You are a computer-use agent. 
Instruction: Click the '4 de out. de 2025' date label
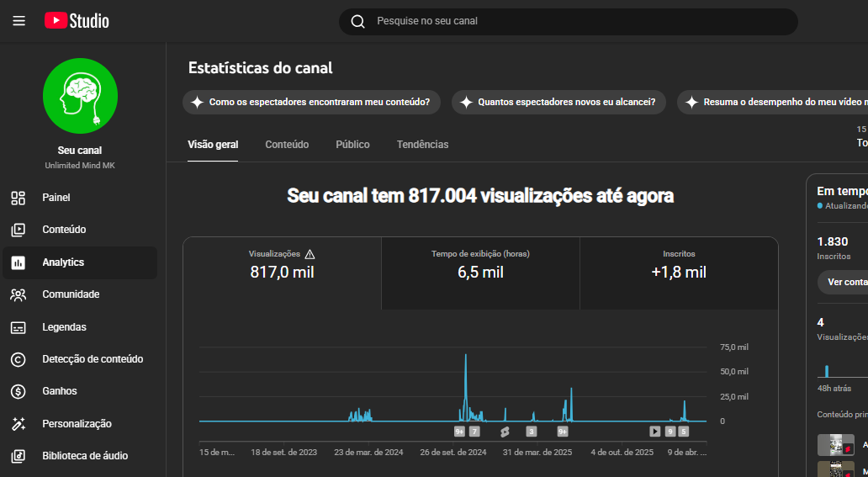(x=622, y=452)
